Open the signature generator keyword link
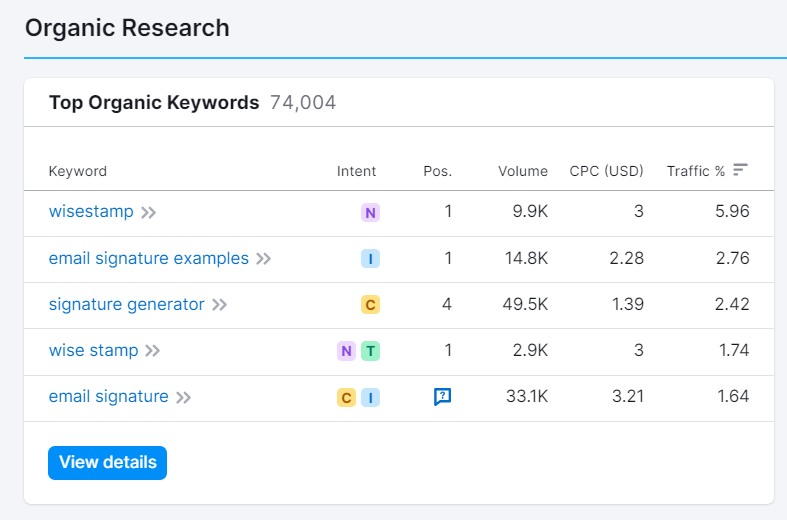787x520 pixels. pos(126,304)
